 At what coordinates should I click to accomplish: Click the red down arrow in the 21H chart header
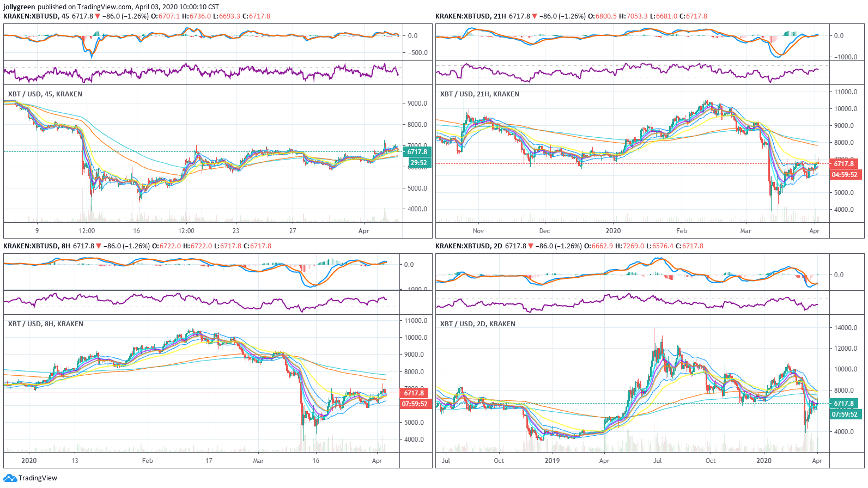pyautogui.click(x=535, y=16)
